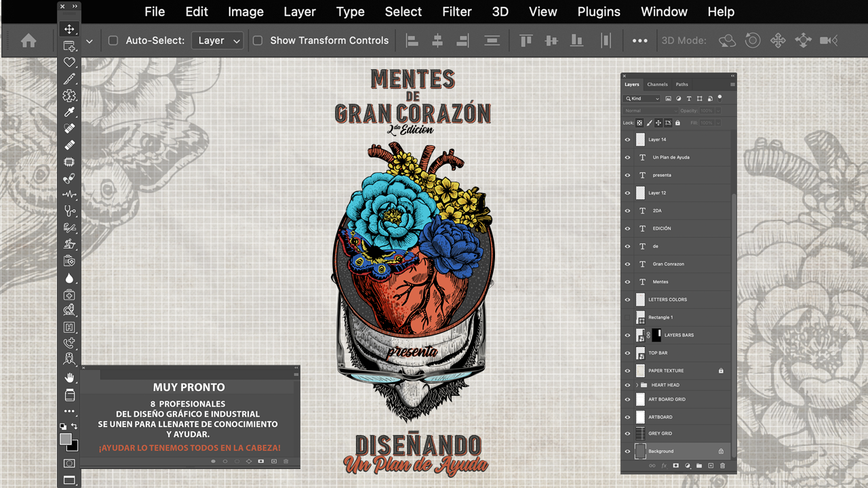Delete layer using trash icon

pos(722,466)
